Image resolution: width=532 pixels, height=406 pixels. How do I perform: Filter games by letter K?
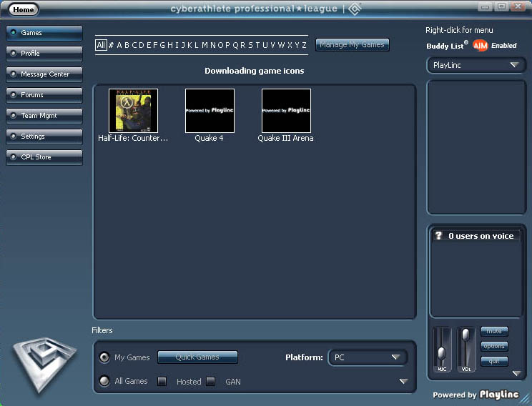coord(189,45)
